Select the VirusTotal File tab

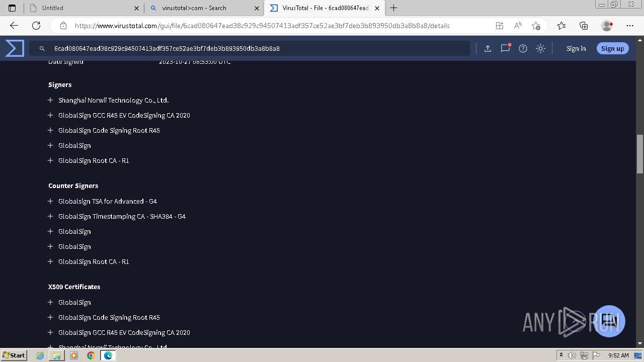(x=325, y=8)
